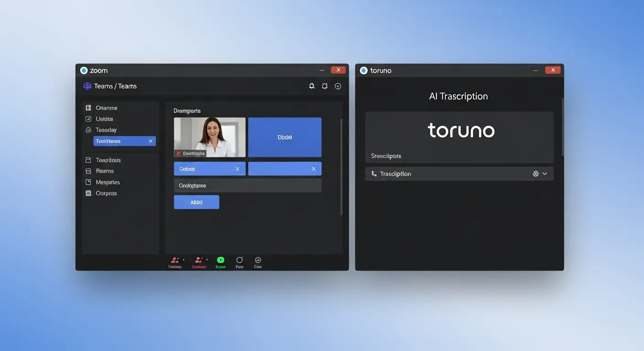Click the Onolqthpiee input field
The width and height of the screenshot is (644, 351).
pos(247,186)
